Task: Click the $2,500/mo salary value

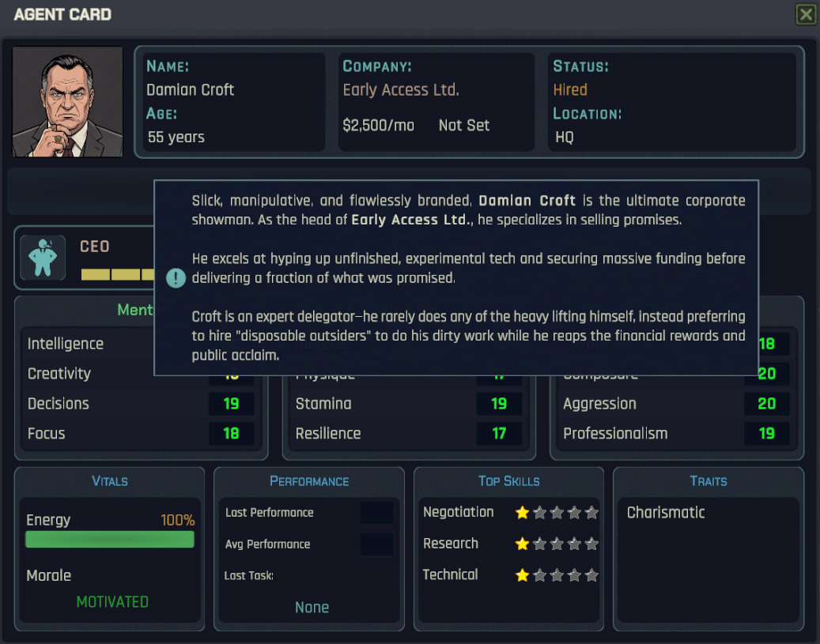Action: (378, 126)
